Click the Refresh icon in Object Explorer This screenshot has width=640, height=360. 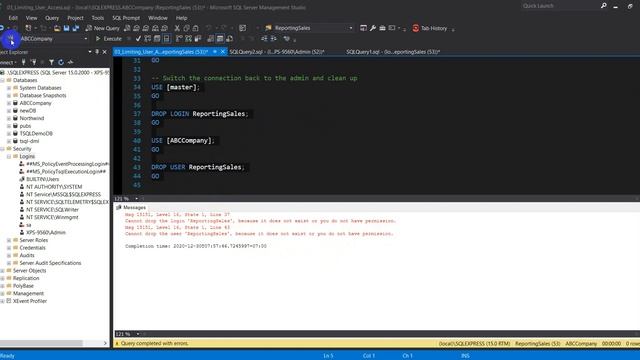coord(61,62)
